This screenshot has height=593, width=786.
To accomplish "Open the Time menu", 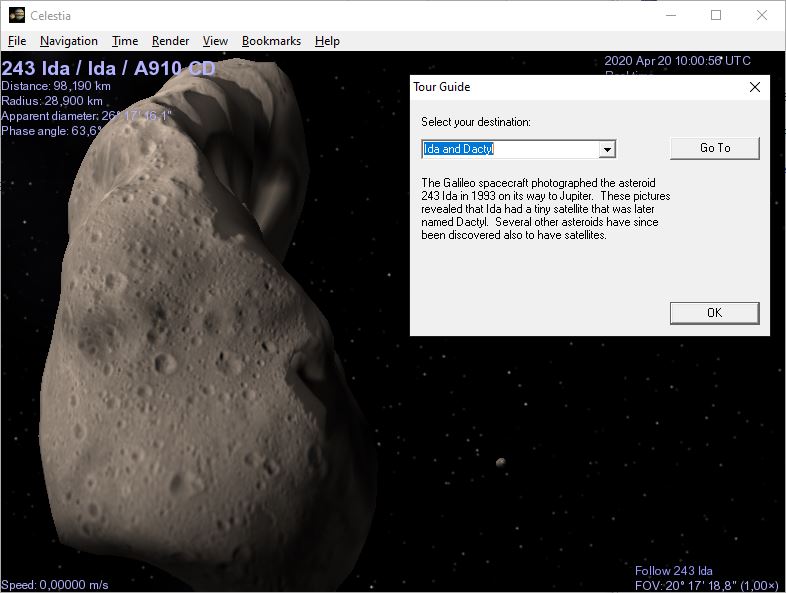I will pyautogui.click(x=125, y=41).
